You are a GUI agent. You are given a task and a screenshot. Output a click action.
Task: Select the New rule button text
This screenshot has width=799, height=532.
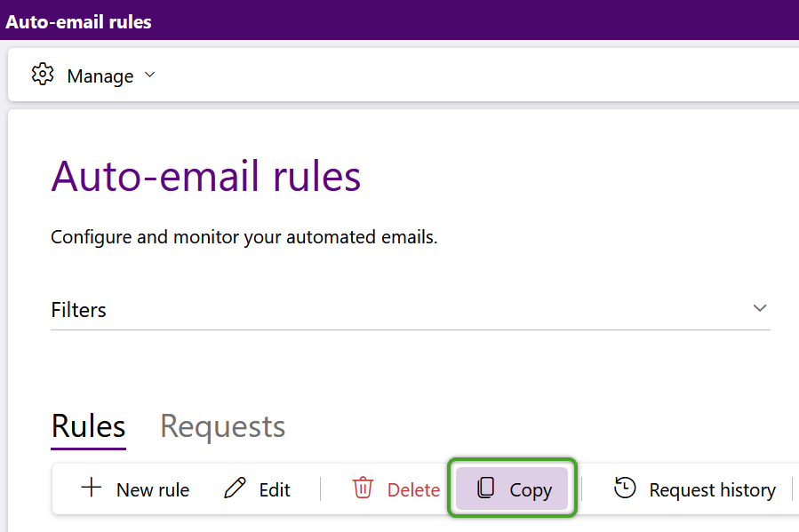point(153,489)
